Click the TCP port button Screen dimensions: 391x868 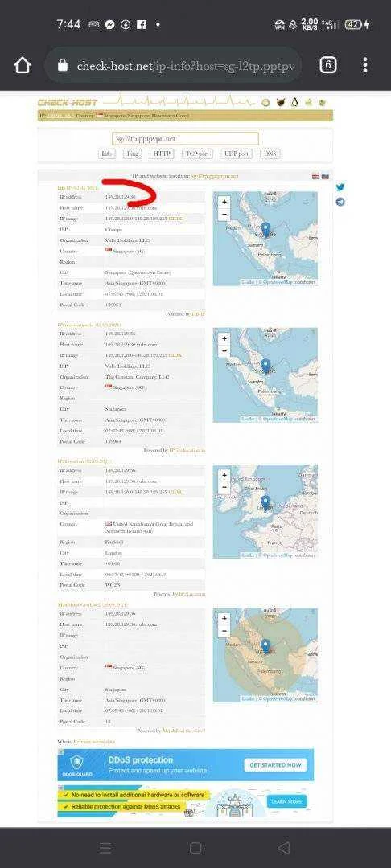tap(198, 154)
